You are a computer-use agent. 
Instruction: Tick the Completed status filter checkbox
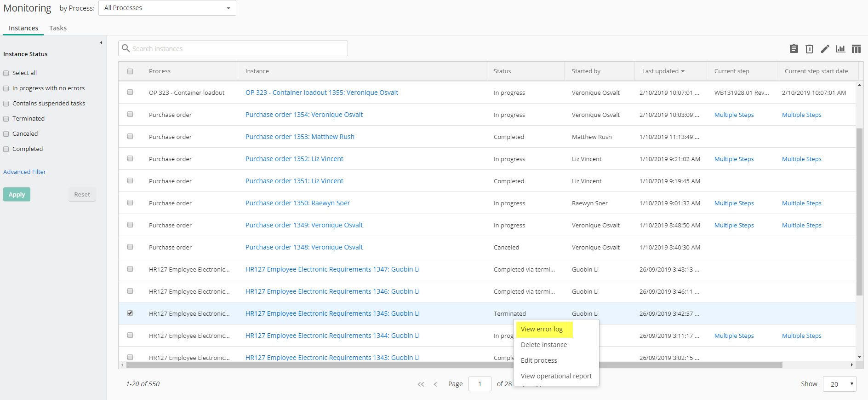pos(6,149)
